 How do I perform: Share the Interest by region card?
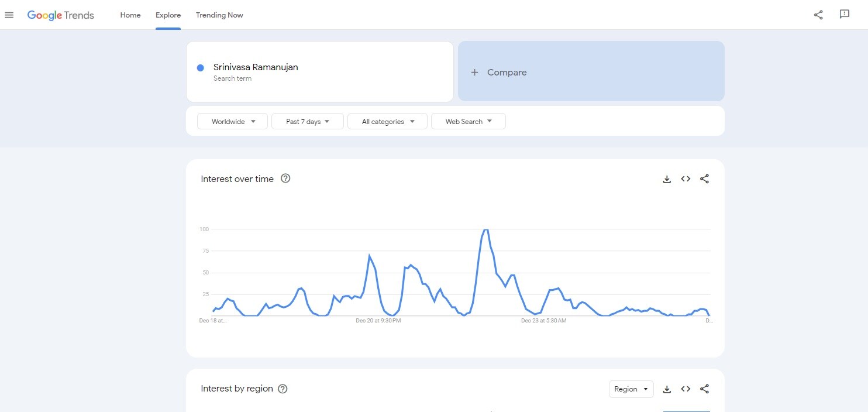704,389
